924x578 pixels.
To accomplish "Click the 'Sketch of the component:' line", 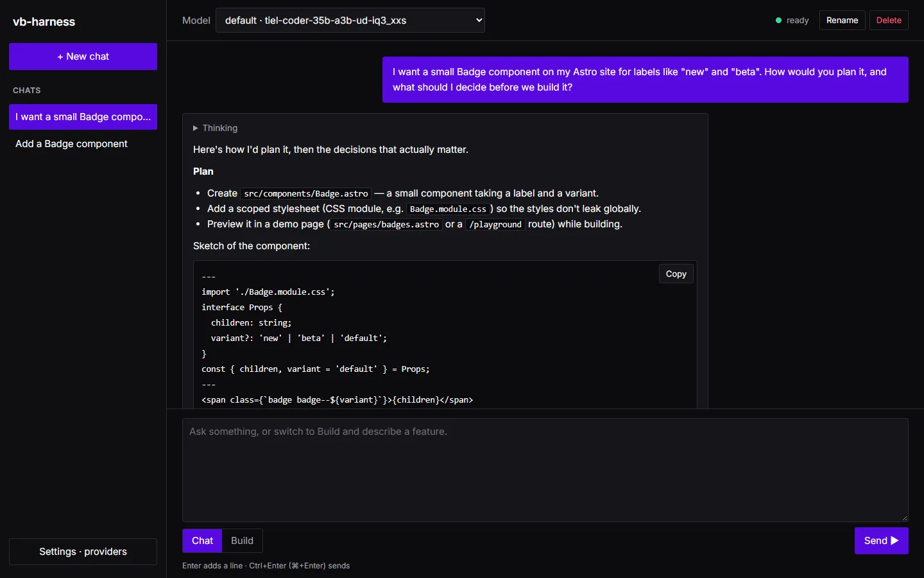I will tap(252, 246).
